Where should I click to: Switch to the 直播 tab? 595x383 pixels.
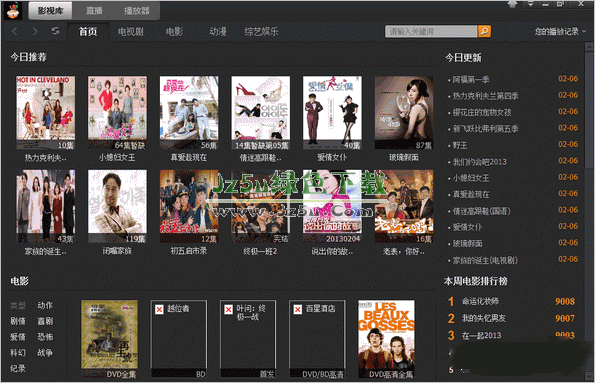(x=94, y=11)
